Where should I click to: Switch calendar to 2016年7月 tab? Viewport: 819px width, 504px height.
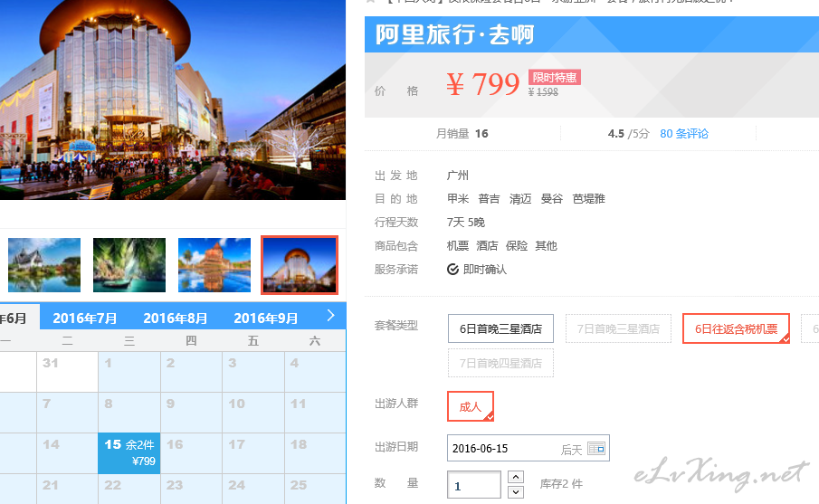[85, 319]
